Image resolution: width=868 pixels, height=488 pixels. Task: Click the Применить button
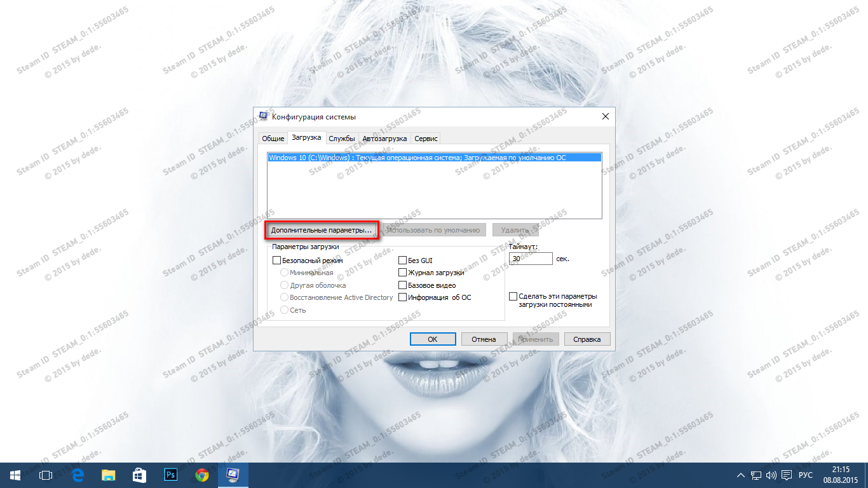click(536, 339)
